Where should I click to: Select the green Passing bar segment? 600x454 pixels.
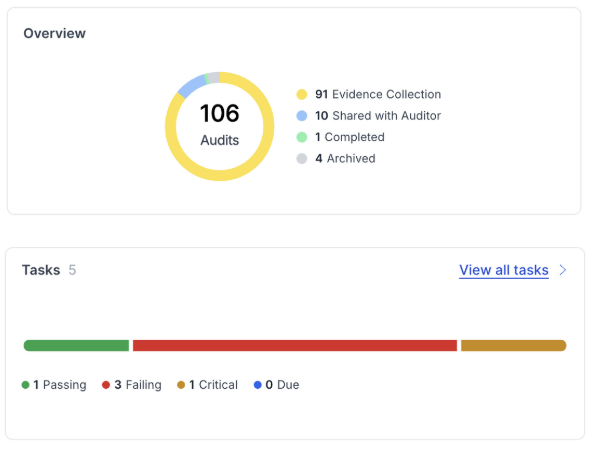[77, 346]
